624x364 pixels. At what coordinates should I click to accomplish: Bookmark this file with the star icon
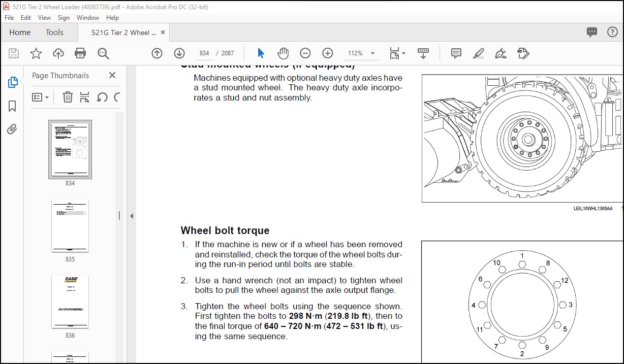pyautogui.click(x=36, y=53)
